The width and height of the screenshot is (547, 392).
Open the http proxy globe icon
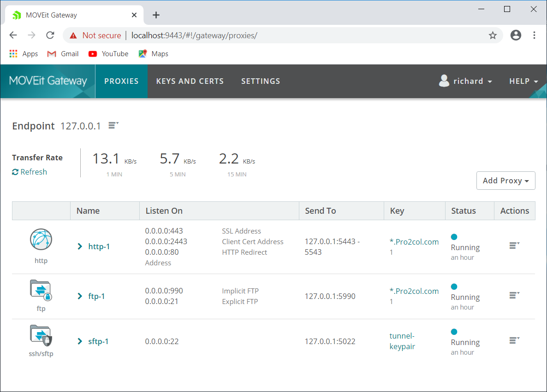(x=41, y=240)
